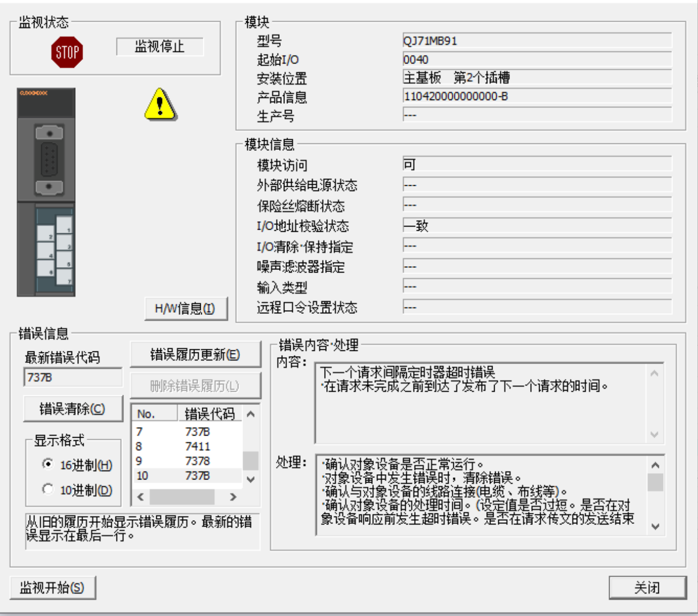Click the QJ71MB91 module image
Viewport: 698px width, 616px height.
(46, 192)
